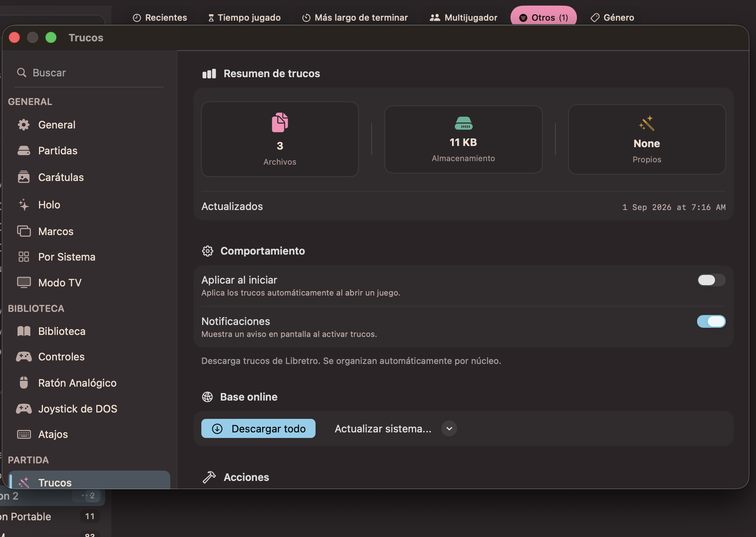The width and height of the screenshot is (756, 537).
Task: Click the '11 KB' storage value
Action: pos(463,142)
